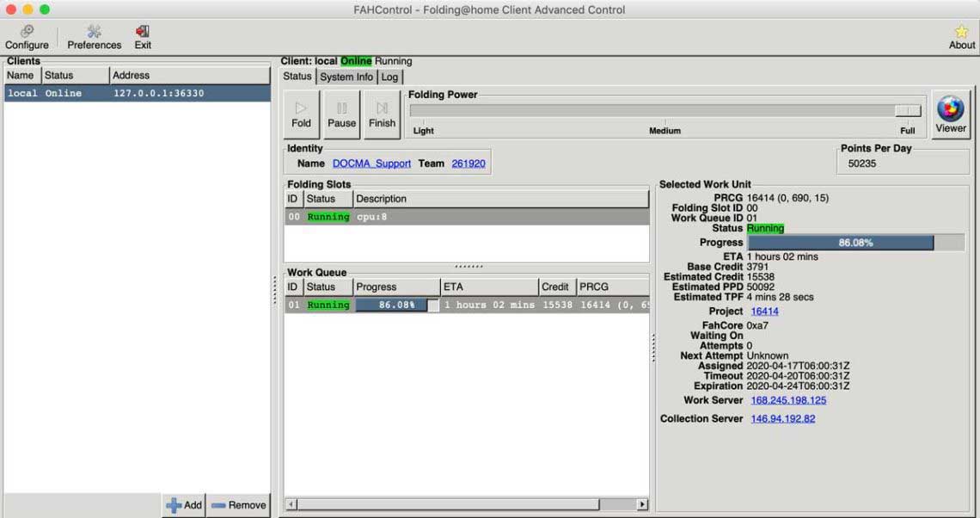The height and width of the screenshot is (518, 980).
Task: Remove the selected client
Action: 238,505
